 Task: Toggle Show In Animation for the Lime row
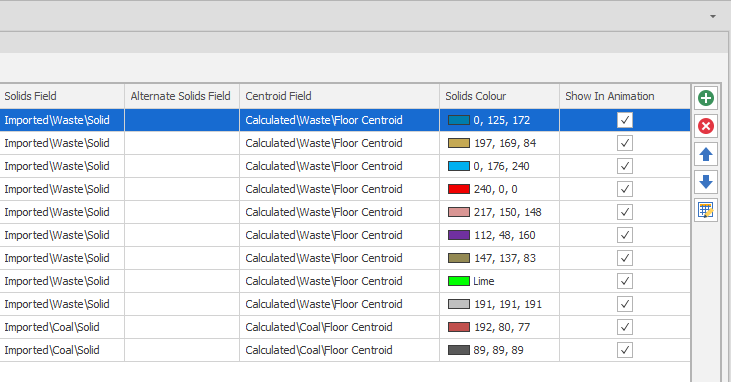(x=625, y=281)
